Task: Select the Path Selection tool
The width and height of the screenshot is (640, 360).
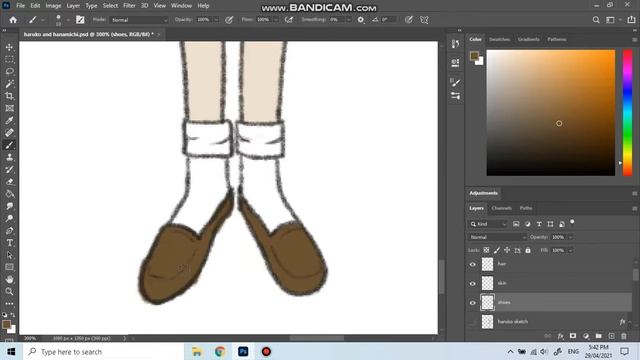Action: click(x=9, y=255)
